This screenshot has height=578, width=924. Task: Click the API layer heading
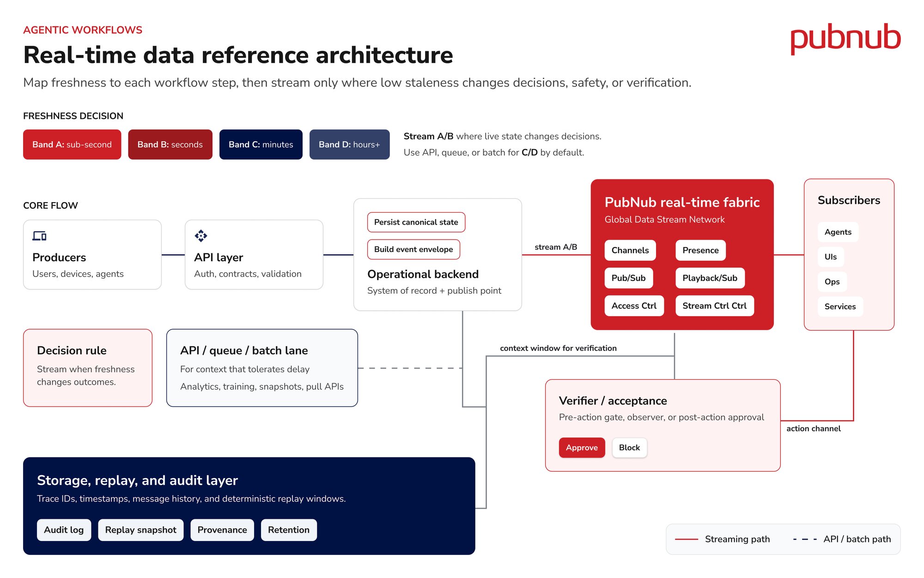pyautogui.click(x=219, y=258)
